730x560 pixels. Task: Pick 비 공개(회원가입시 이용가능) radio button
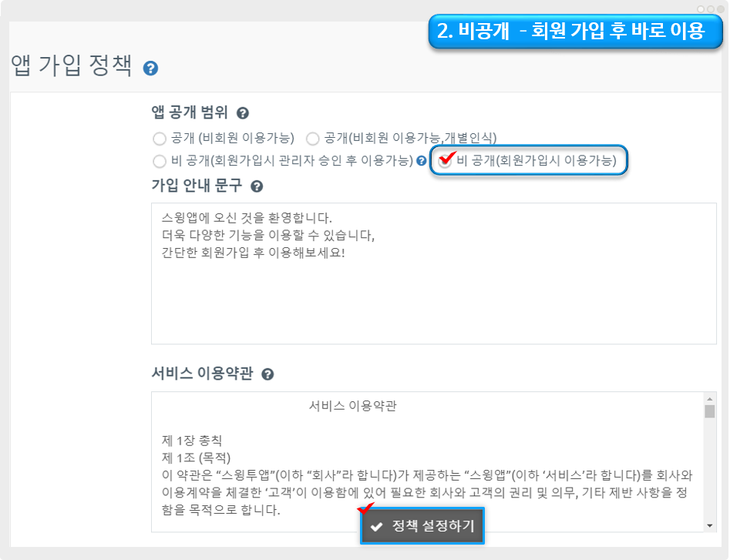445,161
